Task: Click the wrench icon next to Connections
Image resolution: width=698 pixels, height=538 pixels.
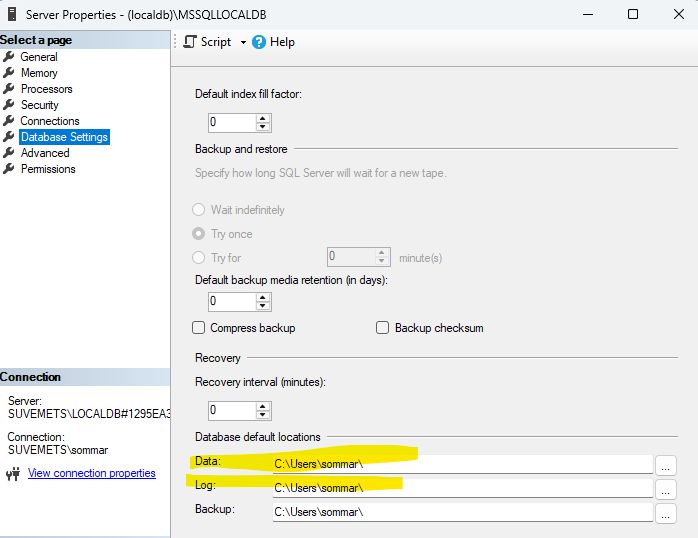Action: point(8,121)
